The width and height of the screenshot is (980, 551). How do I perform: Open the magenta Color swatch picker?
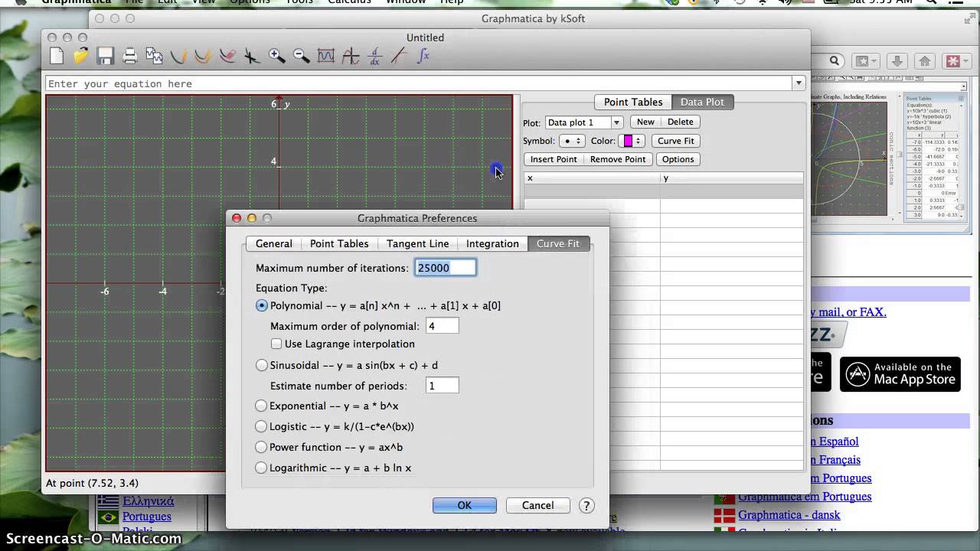coord(632,141)
